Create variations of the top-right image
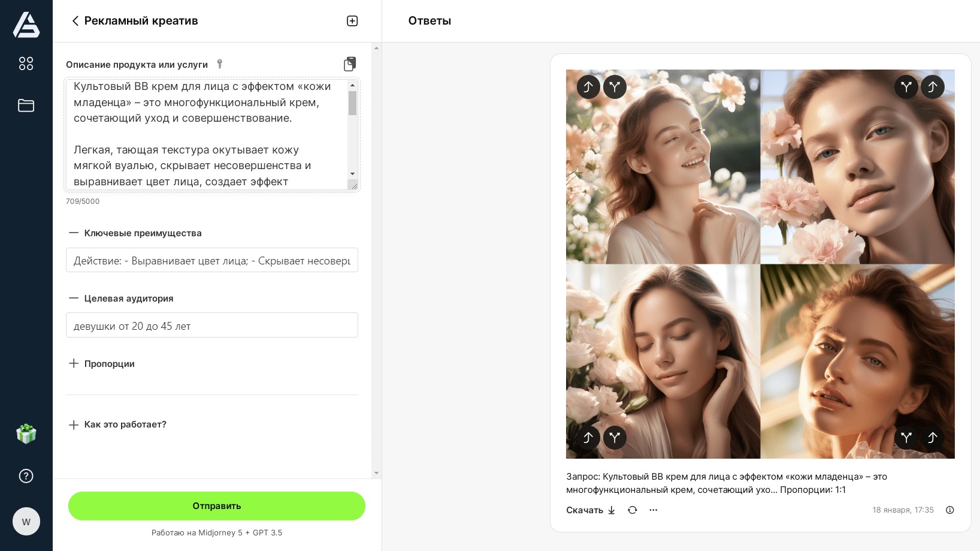 906,87
